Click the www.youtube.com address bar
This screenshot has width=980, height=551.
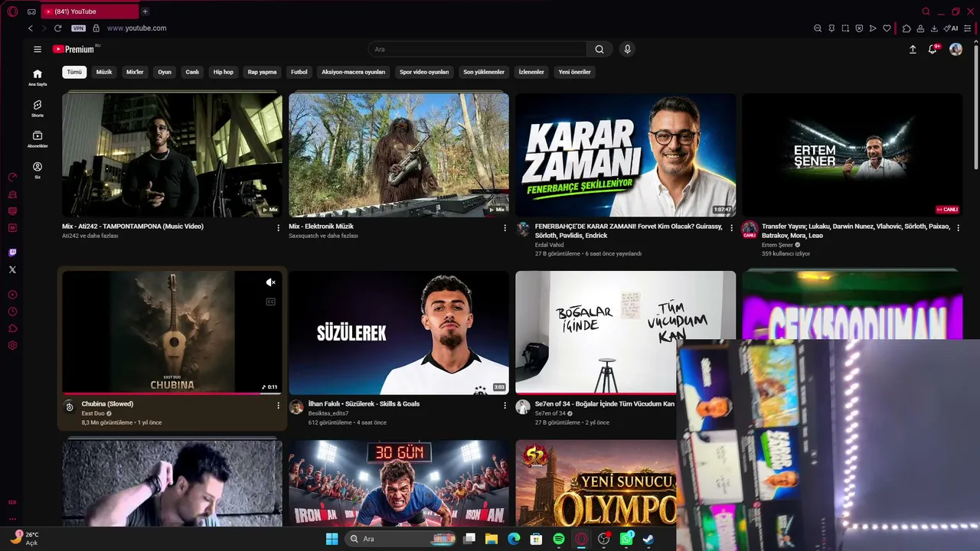point(136,28)
